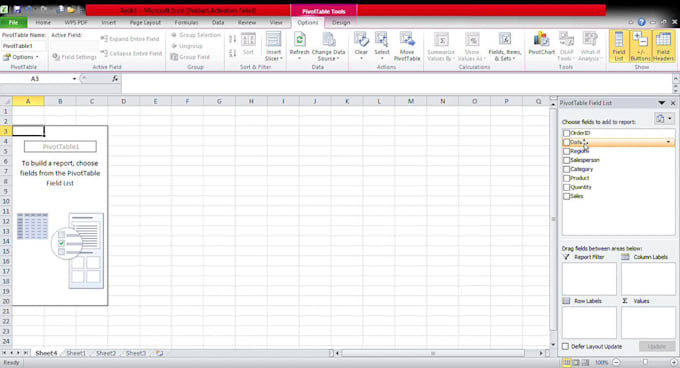Switch to Sheet2 worksheet tab

click(x=106, y=353)
